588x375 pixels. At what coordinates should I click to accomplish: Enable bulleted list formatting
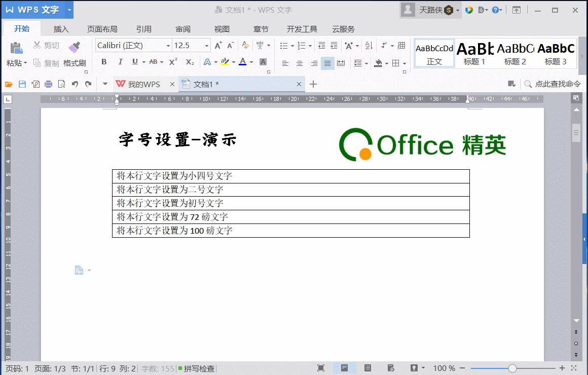tap(284, 45)
